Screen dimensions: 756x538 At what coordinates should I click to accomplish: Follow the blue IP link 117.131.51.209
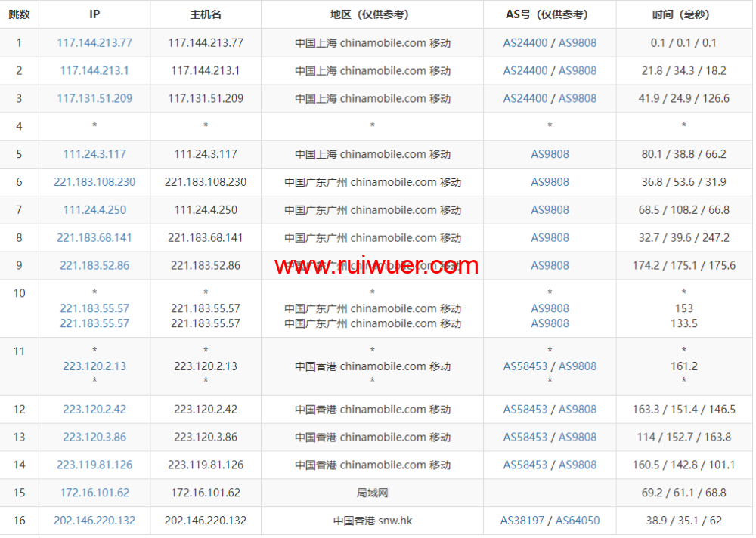tap(94, 98)
